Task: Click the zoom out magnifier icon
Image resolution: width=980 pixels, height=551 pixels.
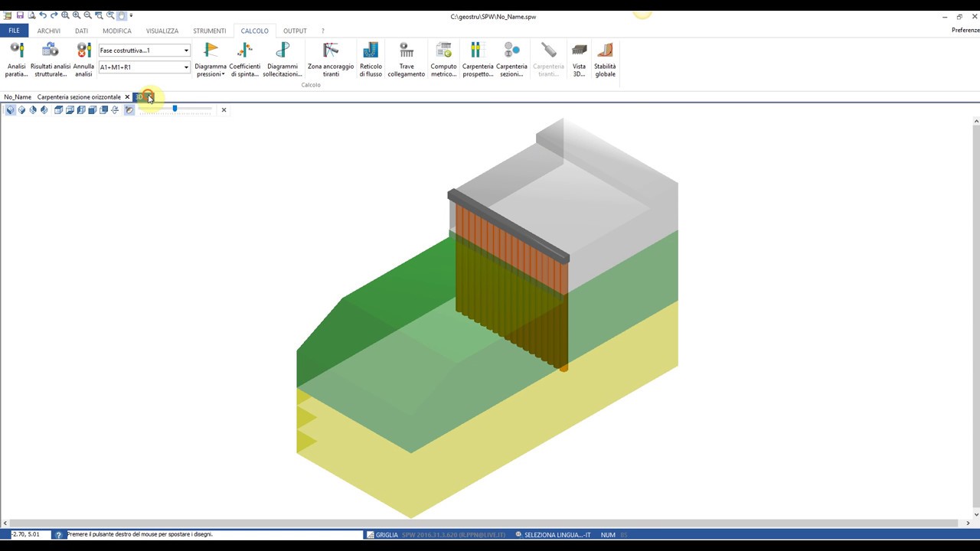Action: (x=88, y=15)
